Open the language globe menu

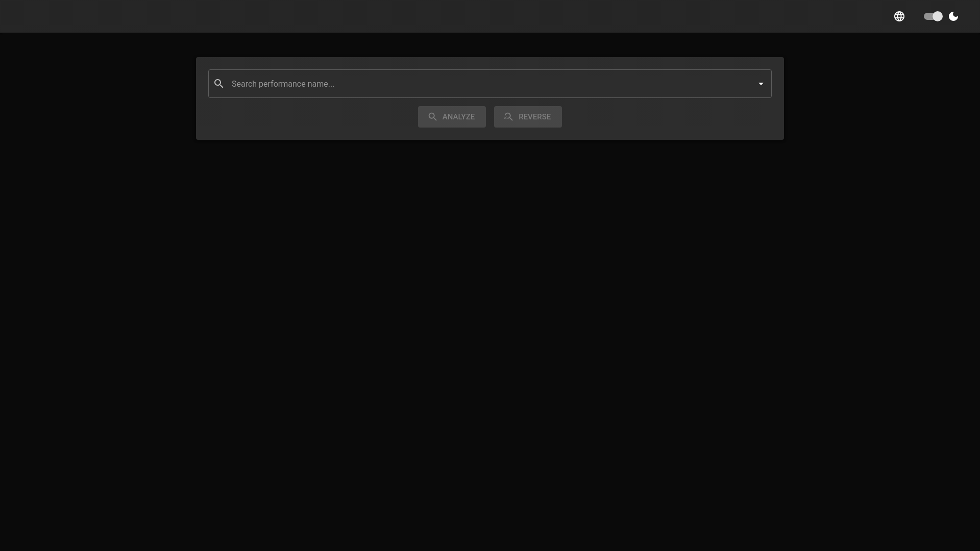(899, 16)
